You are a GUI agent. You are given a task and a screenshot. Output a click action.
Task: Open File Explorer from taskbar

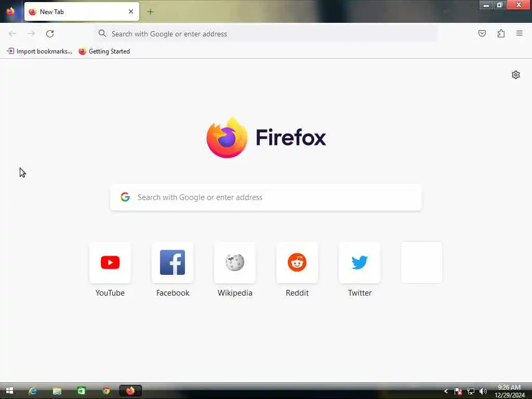57,391
